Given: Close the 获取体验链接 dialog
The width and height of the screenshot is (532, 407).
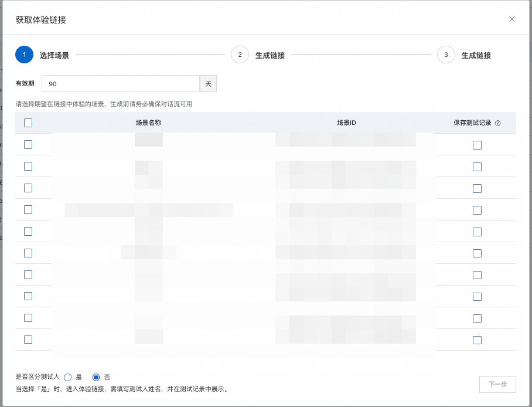Looking at the screenshot, I should pos(511,19).
